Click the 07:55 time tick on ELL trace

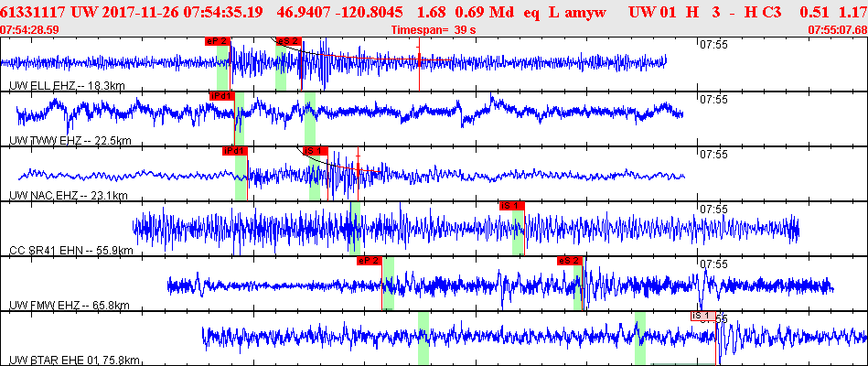pos(713,45)
